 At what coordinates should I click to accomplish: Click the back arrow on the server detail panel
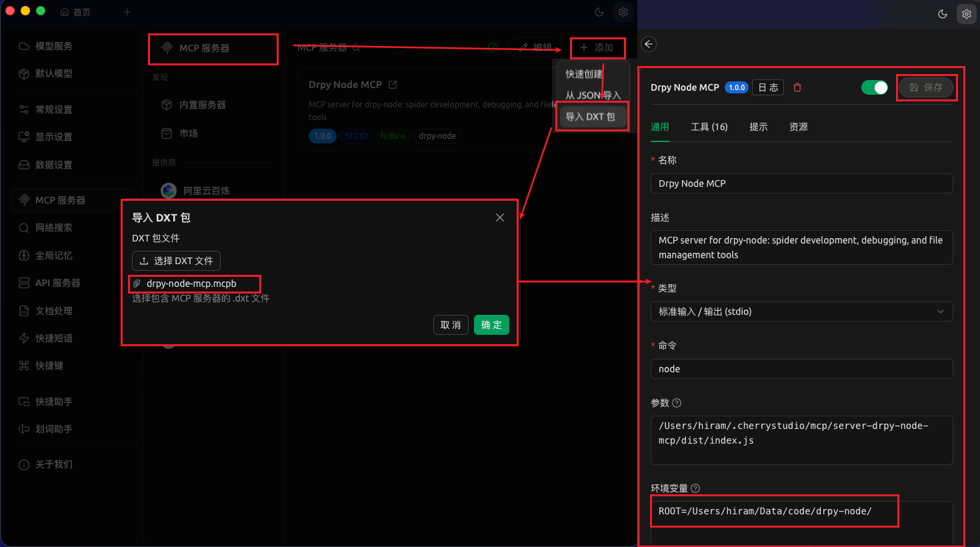tap(648, 43)
